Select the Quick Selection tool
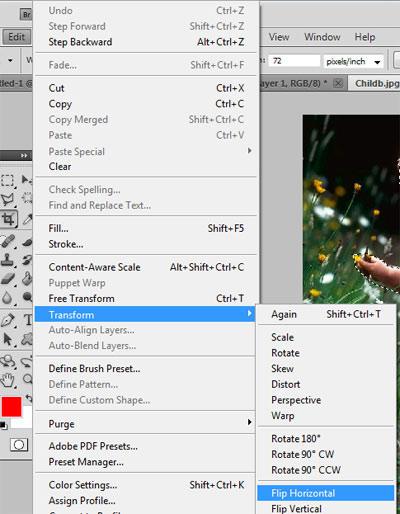The width and height of the screenshot is (400, 514). coord(27,198)
